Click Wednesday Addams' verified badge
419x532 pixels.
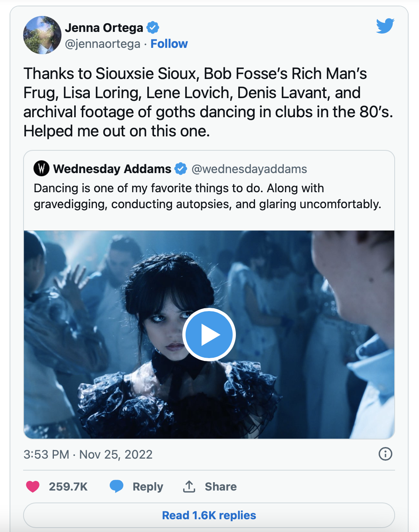(181, 169)
